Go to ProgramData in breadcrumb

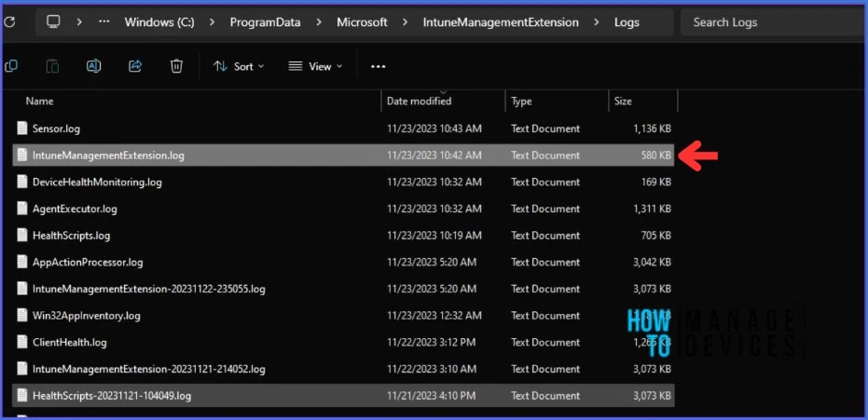coord(265,22)
